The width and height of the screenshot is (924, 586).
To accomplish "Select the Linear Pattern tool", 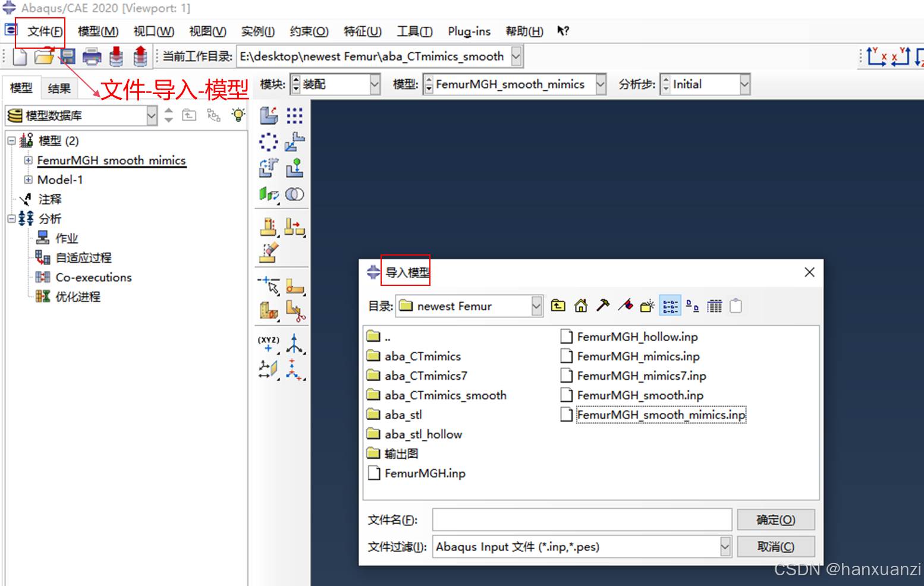I will [x=294, y=115].
